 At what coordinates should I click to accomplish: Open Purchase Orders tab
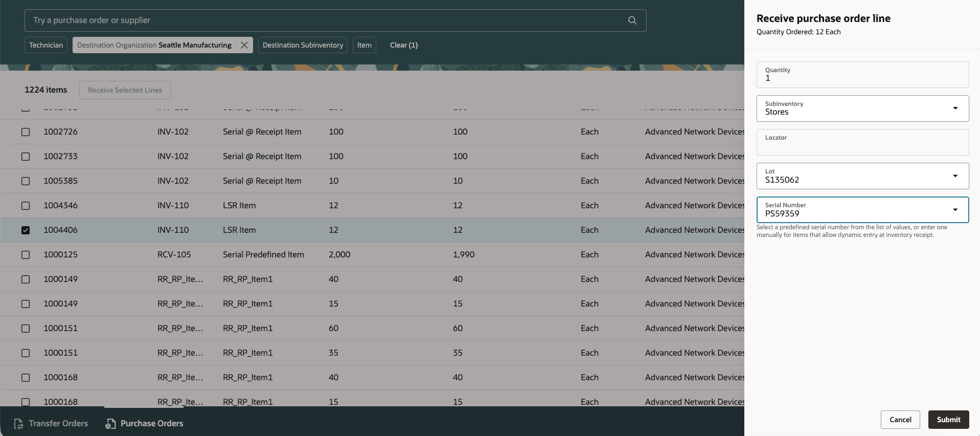pyautogui.click(x=144, y=423)
